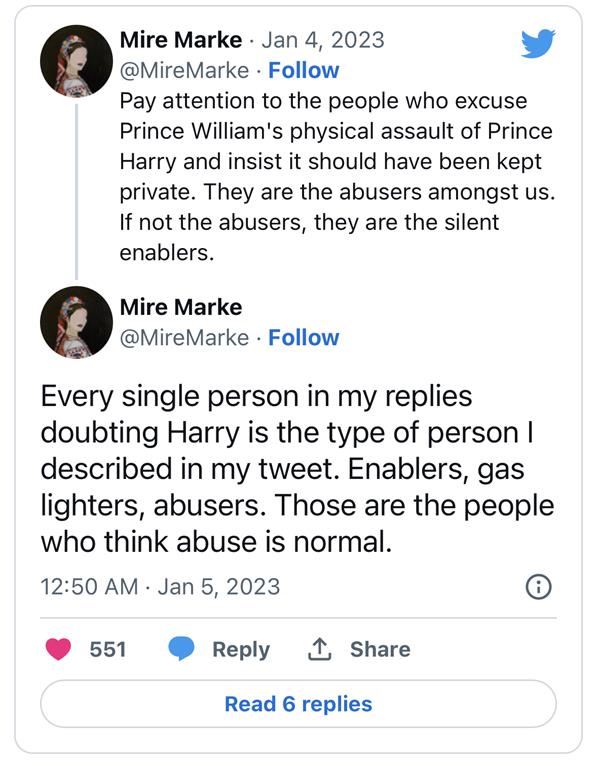Open the 12:50 AM Jan 5, 2023 timestamp
This screenshot has width=600, height=766.
[x=160, y=587]
